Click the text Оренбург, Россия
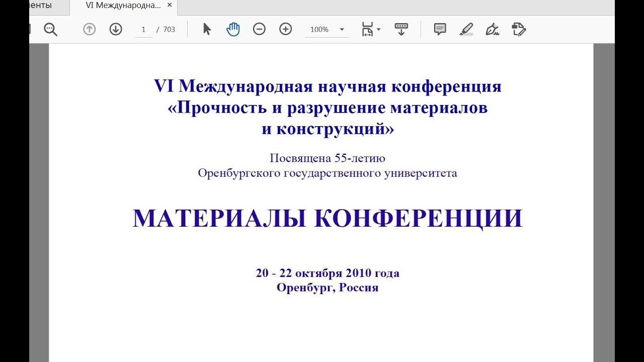The height and width of the screenshot is (362, 644). [x=328, y=288]
